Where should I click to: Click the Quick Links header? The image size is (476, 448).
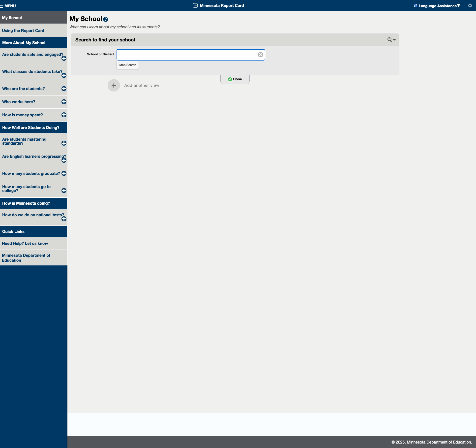click(x=33, y=231)
